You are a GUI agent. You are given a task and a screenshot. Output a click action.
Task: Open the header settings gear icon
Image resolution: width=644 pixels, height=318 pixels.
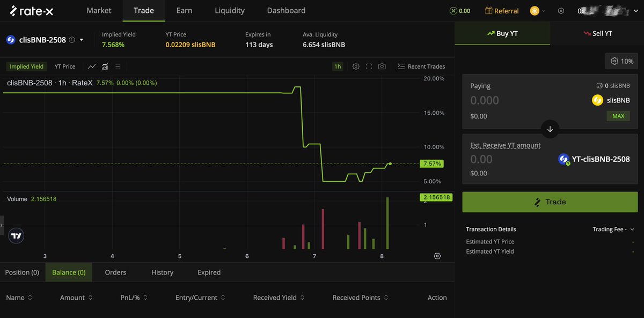pyautogui.click(x=561, y=11)
